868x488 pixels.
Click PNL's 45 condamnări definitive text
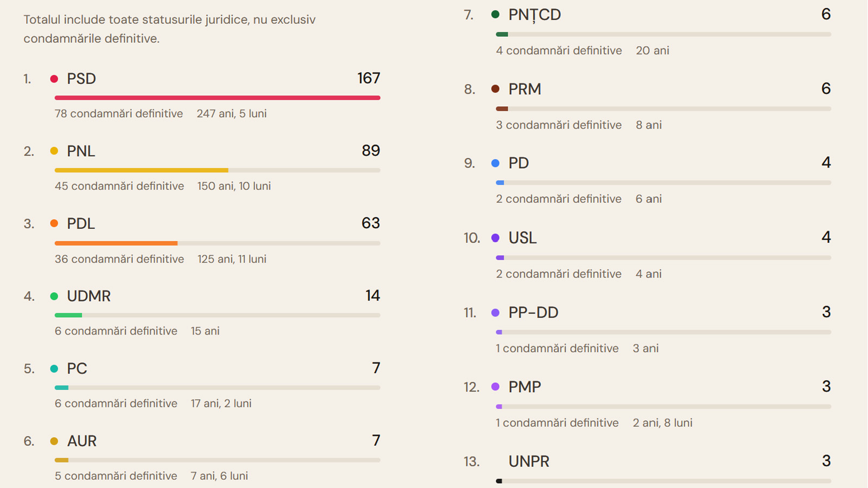(119, 186)
